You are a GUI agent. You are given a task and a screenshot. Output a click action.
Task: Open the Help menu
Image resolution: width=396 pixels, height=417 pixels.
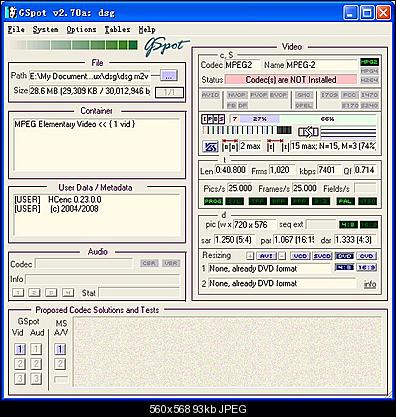click(x=147, y=30)
